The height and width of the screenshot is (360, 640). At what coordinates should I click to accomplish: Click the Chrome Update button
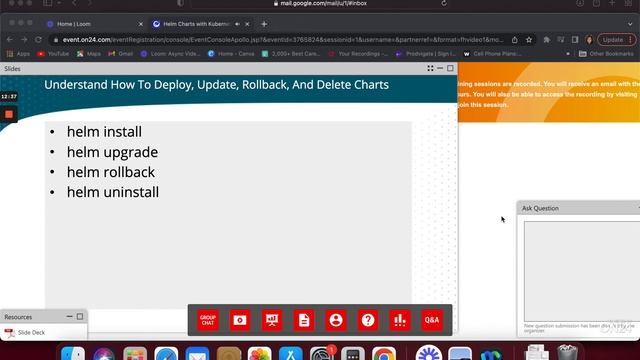pos(616,40)
